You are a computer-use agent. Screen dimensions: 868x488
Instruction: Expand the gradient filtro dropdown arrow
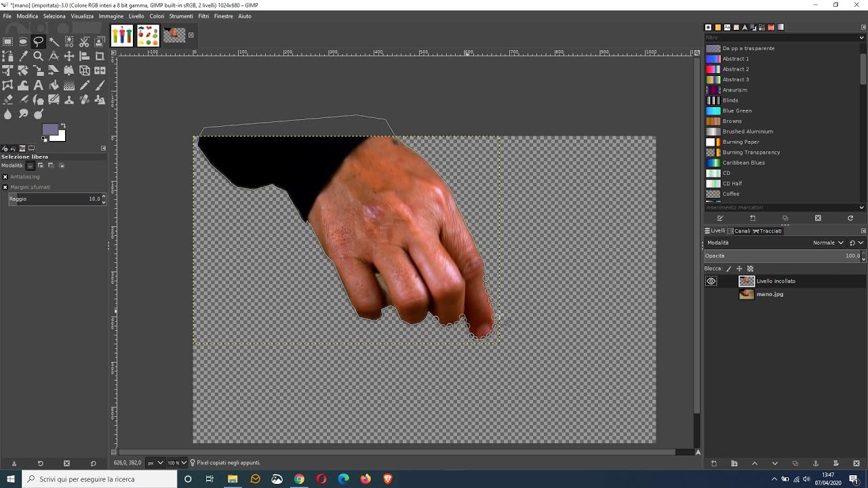pos(862,37)
